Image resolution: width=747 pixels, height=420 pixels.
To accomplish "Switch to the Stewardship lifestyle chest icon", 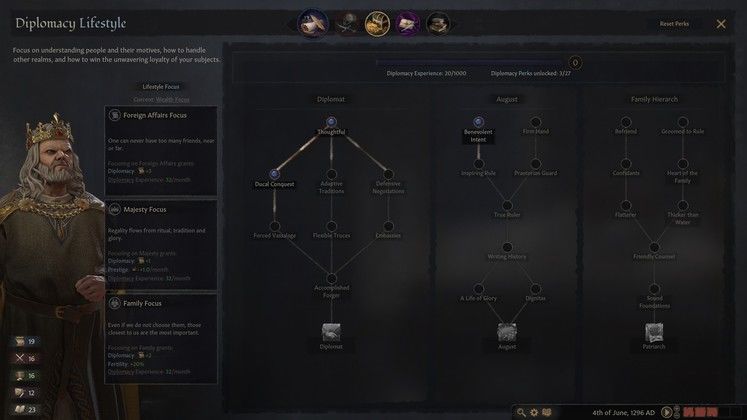I will coord(377,23).
